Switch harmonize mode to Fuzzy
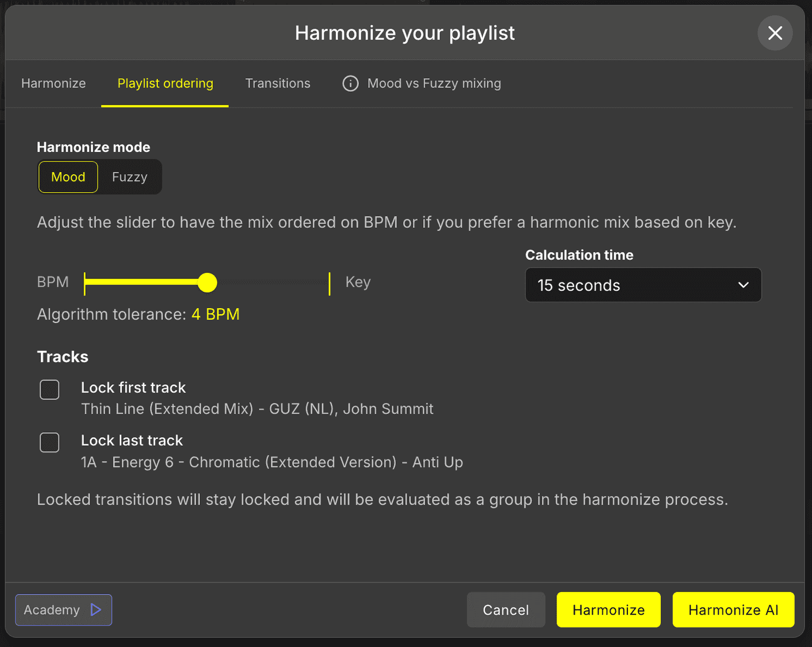The height and width of the screenshot is (647, 812). [129, 177]
